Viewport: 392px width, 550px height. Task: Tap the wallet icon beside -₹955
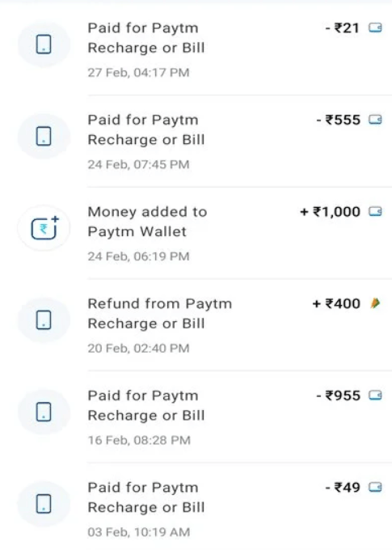click(375, 396)
